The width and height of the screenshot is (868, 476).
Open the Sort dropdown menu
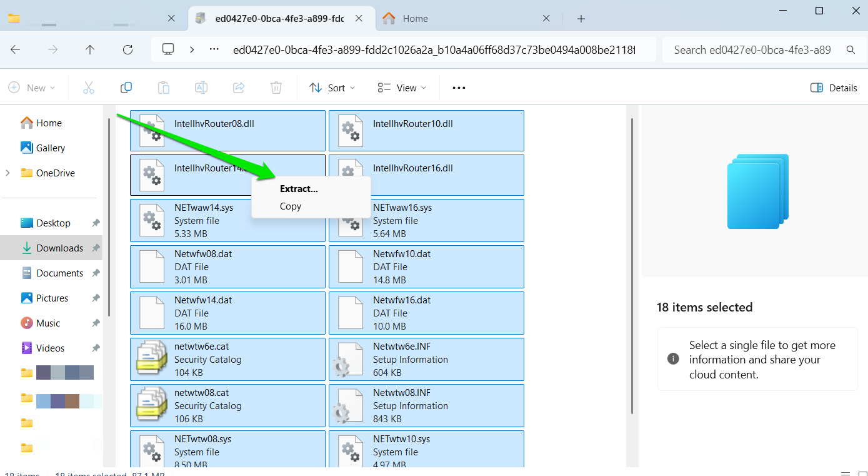click(332, 88)
